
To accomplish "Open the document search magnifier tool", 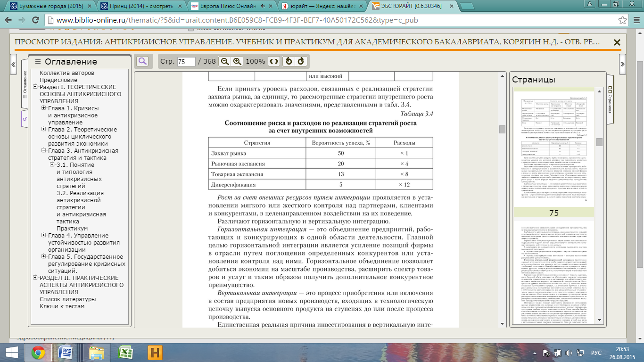I will (142, 61).
